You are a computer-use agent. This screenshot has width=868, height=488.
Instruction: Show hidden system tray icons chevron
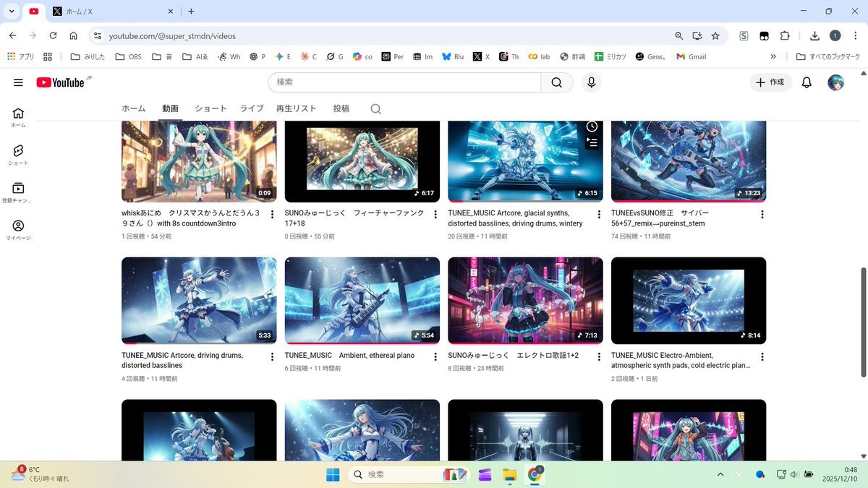tap(720, 474)
